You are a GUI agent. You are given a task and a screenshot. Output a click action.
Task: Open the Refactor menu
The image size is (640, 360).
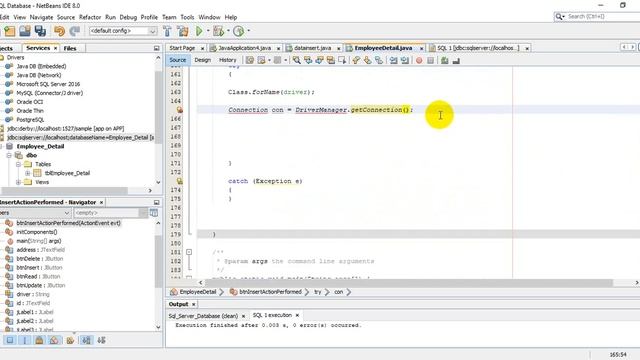click(90, 17)
